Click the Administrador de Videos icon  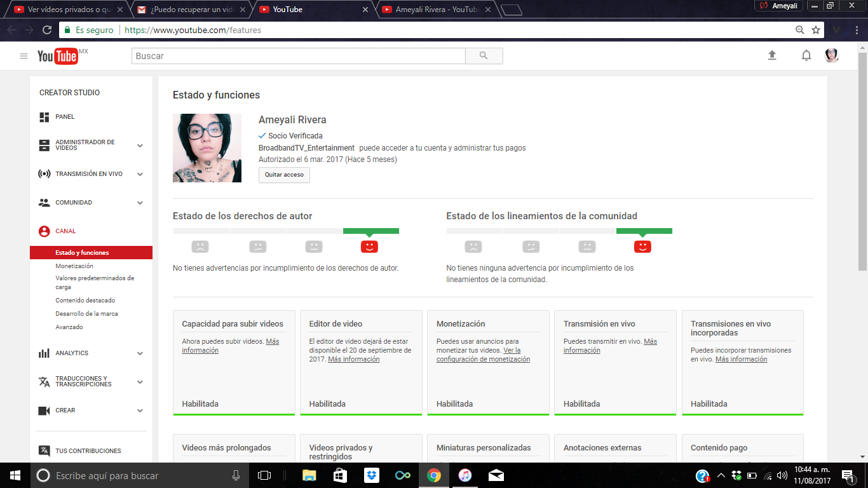coord(44,146)
